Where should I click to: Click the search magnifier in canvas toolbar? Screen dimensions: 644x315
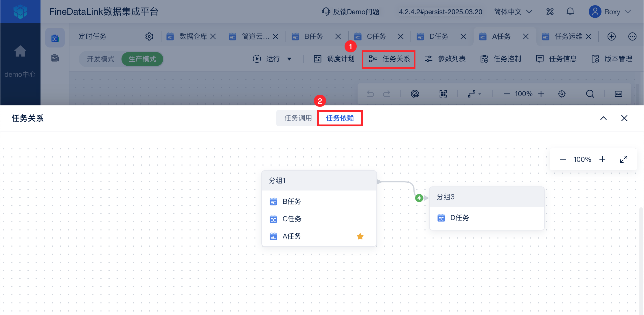point(590,94)
